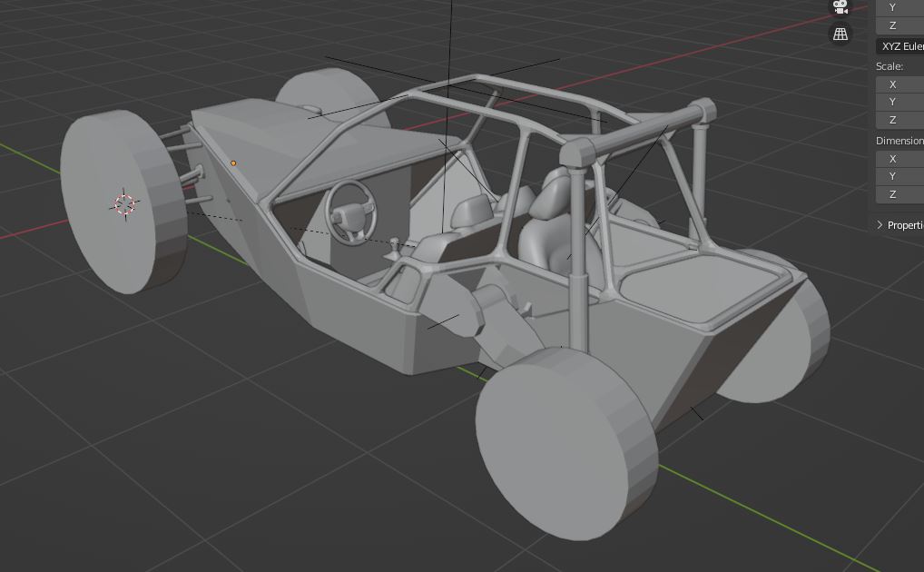The height and width of the screenshot is (572, 924).
Task: Click the Dimensions X value field
Action: click(899, 159)
